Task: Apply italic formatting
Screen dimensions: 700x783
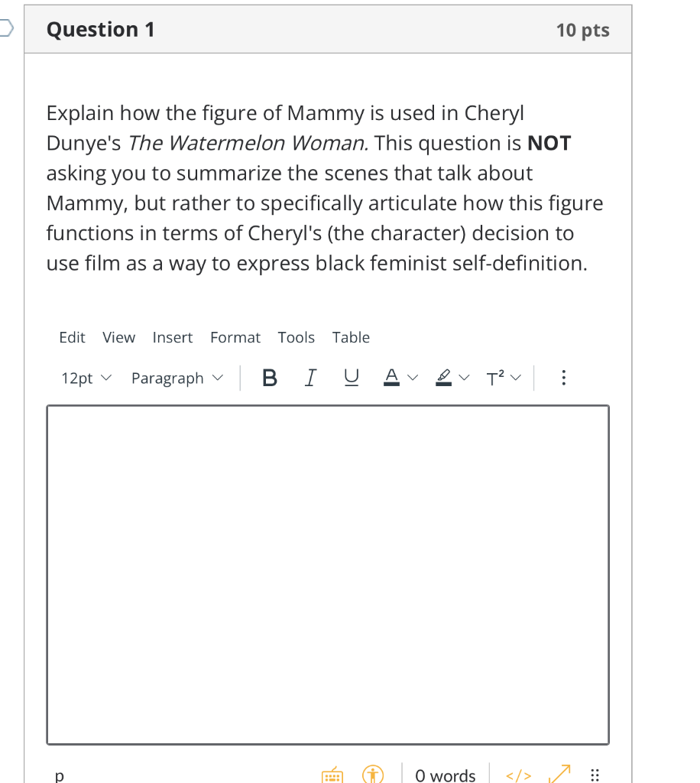Action: click(x=310, y=377)
